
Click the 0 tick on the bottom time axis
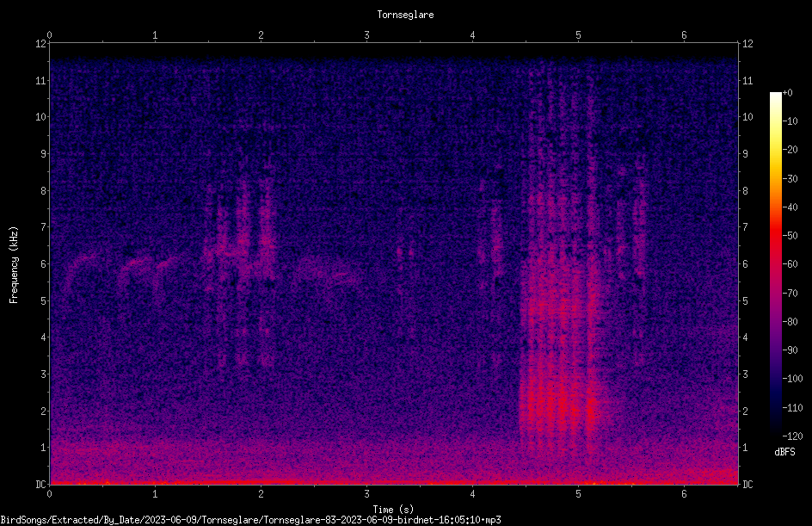(x=49, y=494)
